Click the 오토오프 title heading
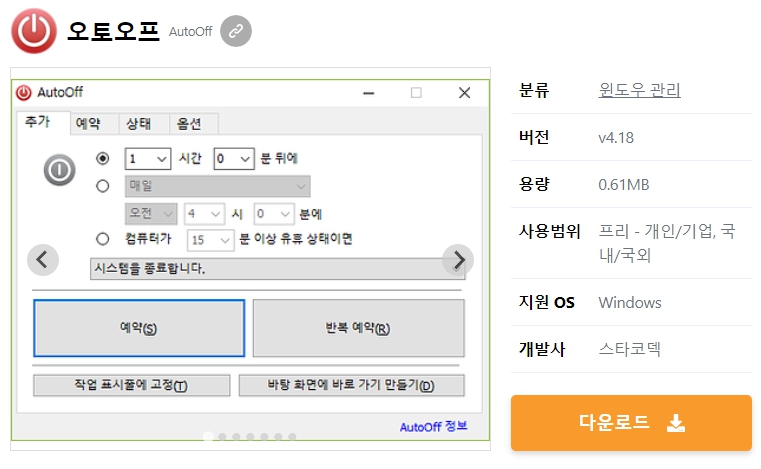The width and height of the screenshot is (761, 469). pyautogui.click(x=113, y=31)
